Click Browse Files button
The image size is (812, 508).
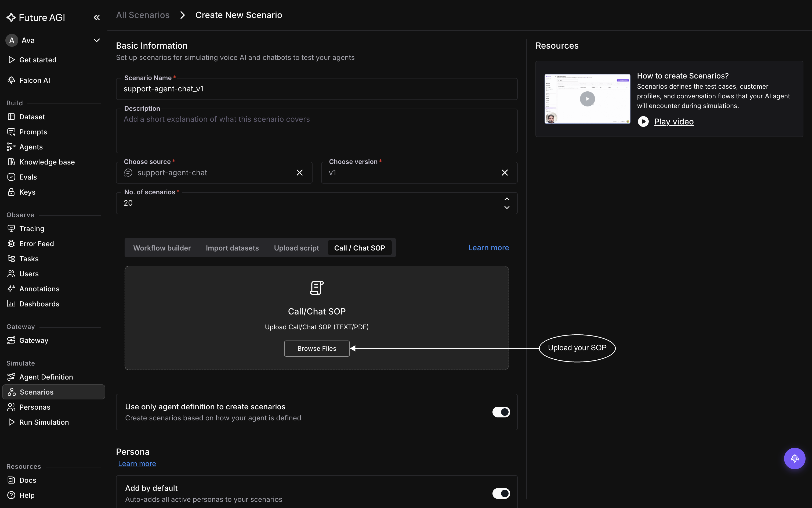(317, 348)
